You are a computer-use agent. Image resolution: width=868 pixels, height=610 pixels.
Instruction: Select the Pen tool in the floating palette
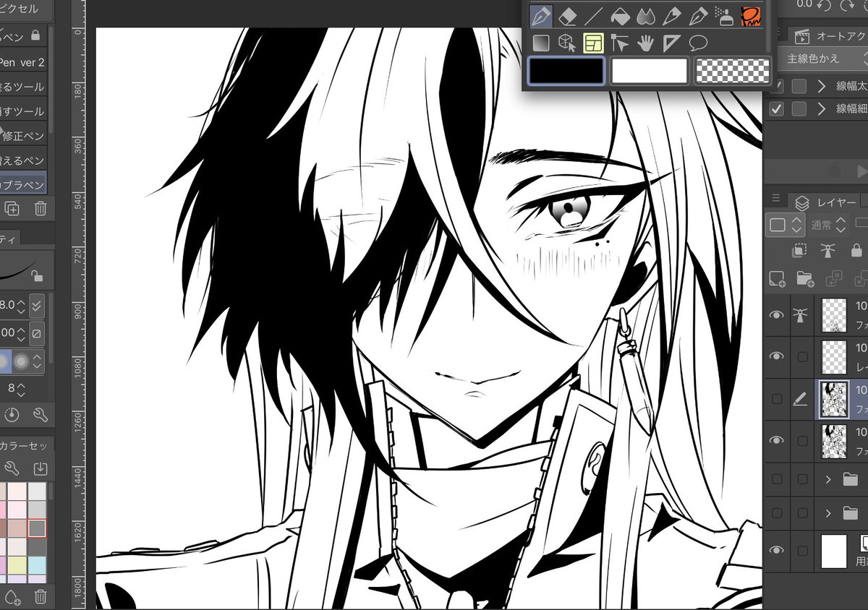[541, 15]
